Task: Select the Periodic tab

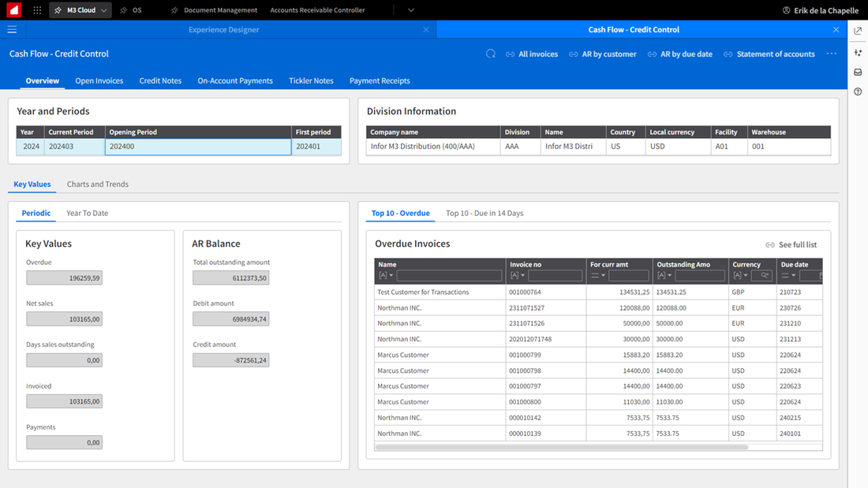Action: coord(36,213)
